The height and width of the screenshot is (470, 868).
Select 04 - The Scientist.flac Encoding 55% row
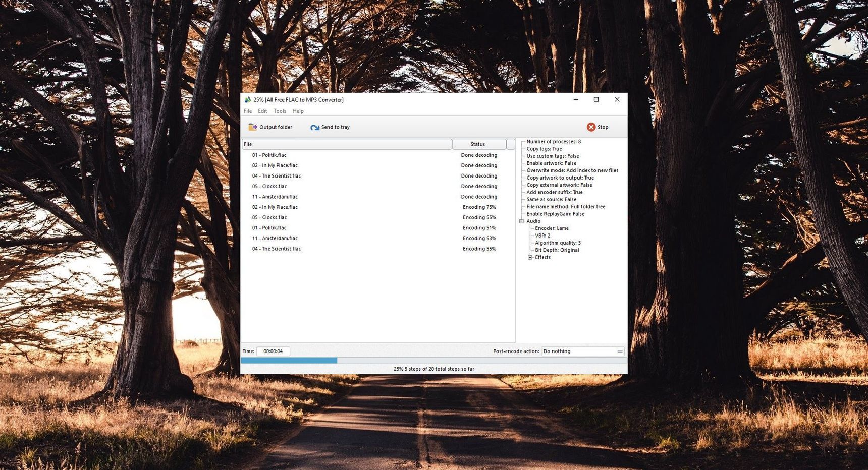(x=378, y=249)
